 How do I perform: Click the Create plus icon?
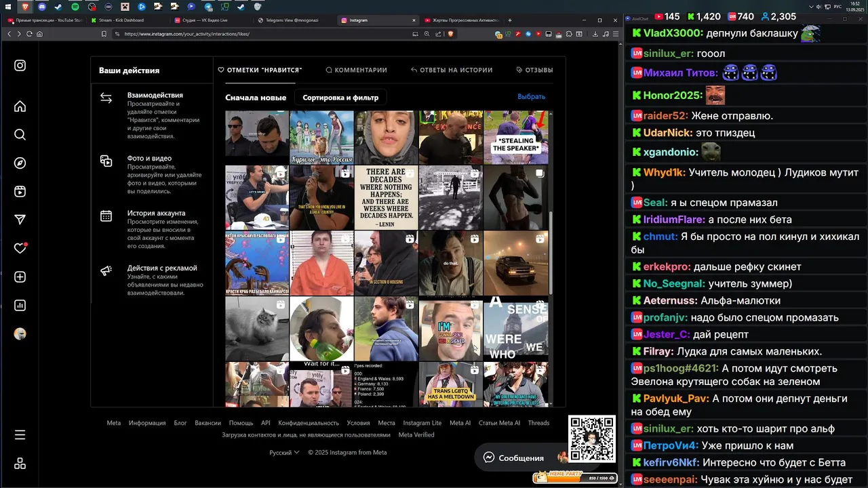[20, 277]
